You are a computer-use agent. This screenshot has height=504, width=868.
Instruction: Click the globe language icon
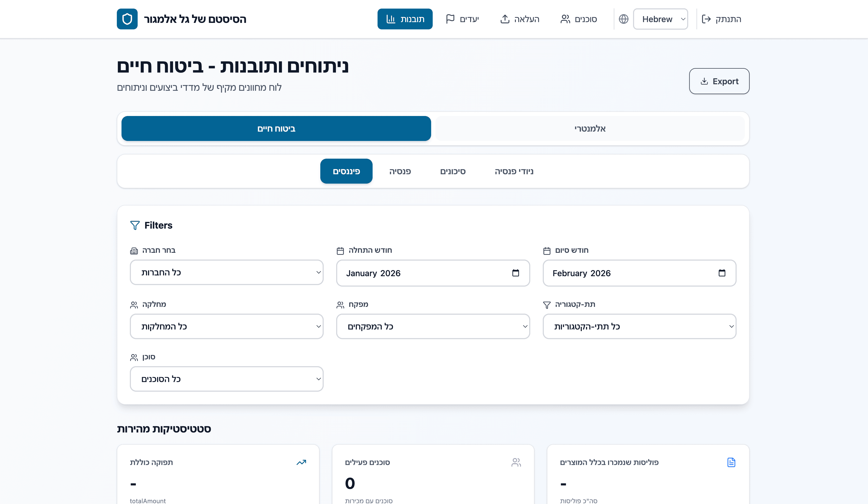(623, 19)
